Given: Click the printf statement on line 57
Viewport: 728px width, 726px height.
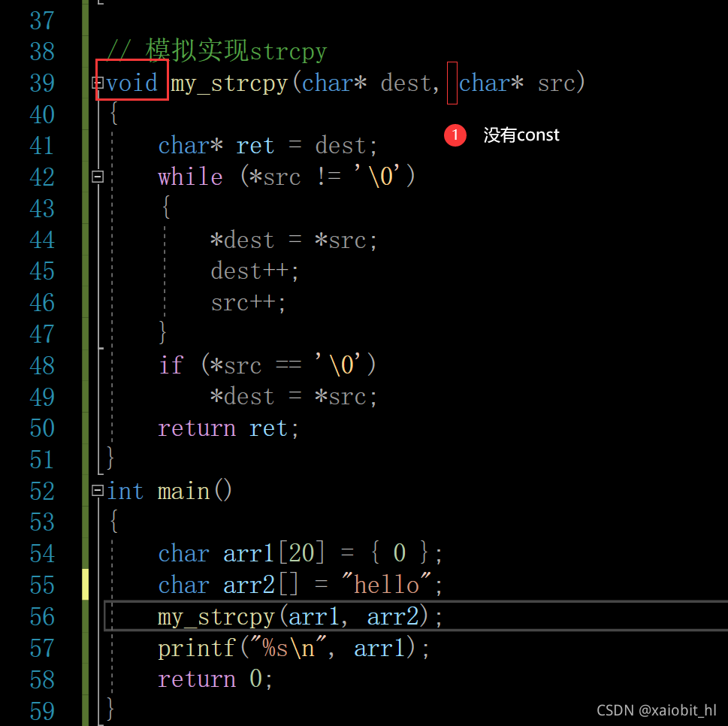Looking at the screenshot, I should [x=293, y=647].
